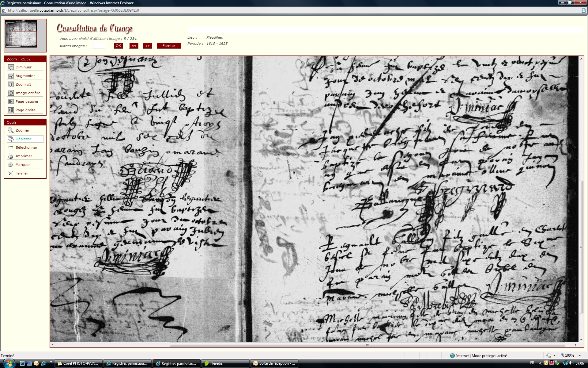Close the tools with Fermer X icon
The width and height of the screenshot is (588, 368).
pos(11,173)
